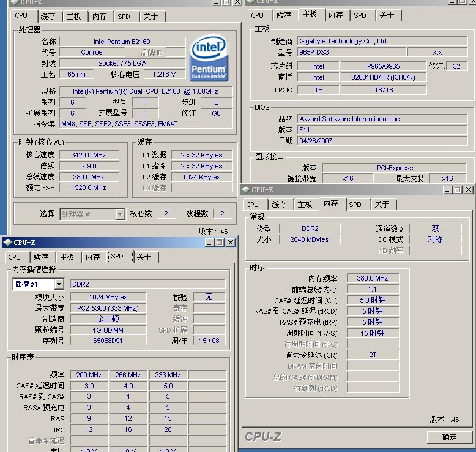
Task: Click the multiplier value x 9.0
Action: click(x=89, y=166)
